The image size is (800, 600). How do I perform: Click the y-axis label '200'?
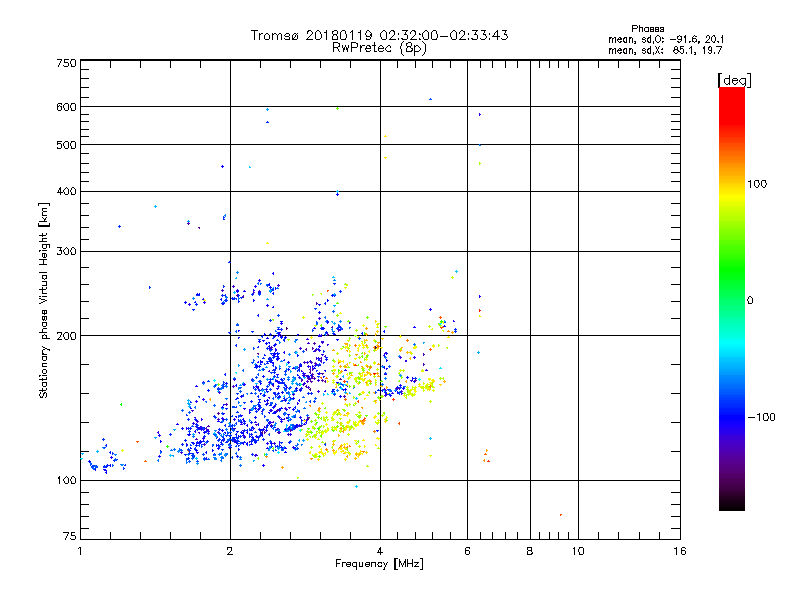point(66,336)
